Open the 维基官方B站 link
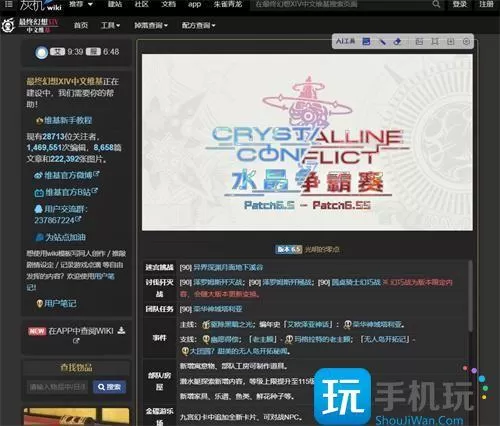 tap(68, 192)
